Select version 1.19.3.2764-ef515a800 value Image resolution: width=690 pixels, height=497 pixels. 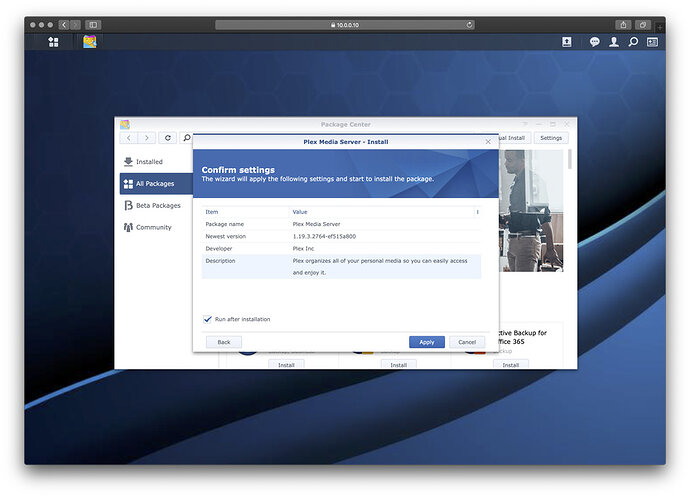pos(324,236)
